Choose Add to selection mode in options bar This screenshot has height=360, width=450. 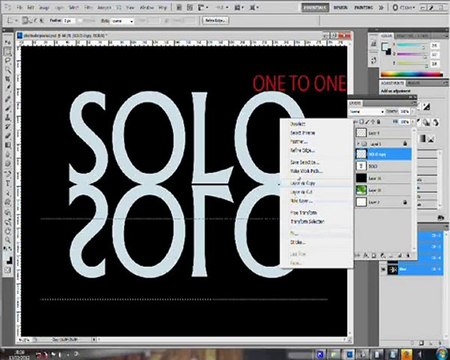click(31, 21)
